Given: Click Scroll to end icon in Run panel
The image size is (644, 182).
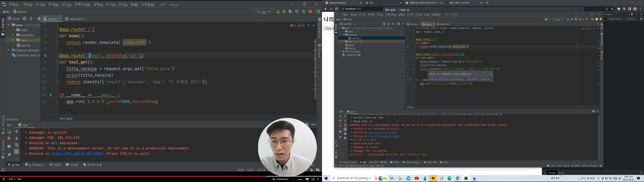Looking at the screenshot, I should (16, 151).
